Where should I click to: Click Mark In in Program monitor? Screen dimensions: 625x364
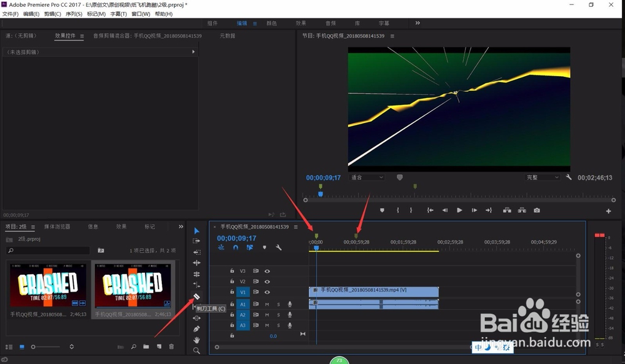tap(397, 210)
